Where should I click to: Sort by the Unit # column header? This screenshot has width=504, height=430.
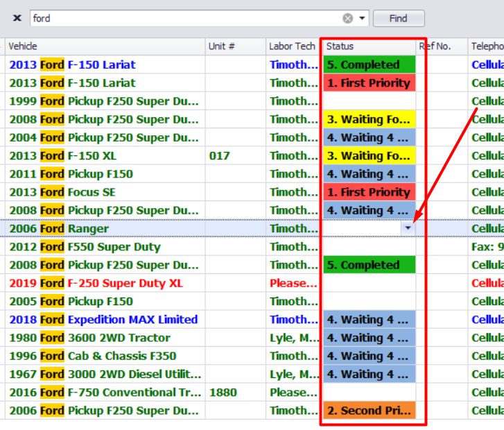tap(236, 46)
